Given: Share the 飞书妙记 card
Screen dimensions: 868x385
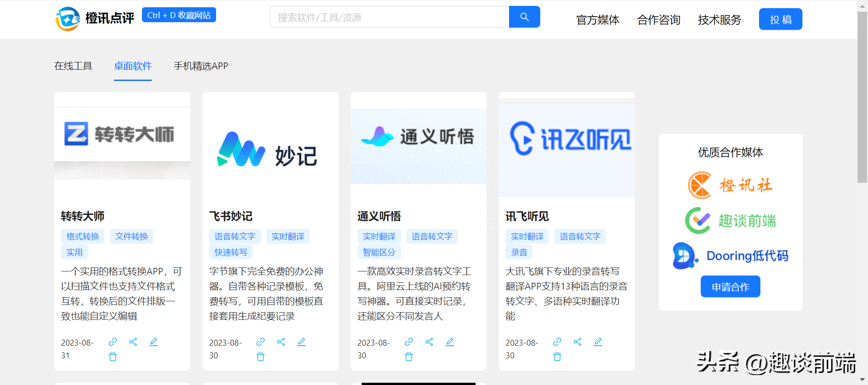Looking at the screenshot, I should [x=281, y=342].
